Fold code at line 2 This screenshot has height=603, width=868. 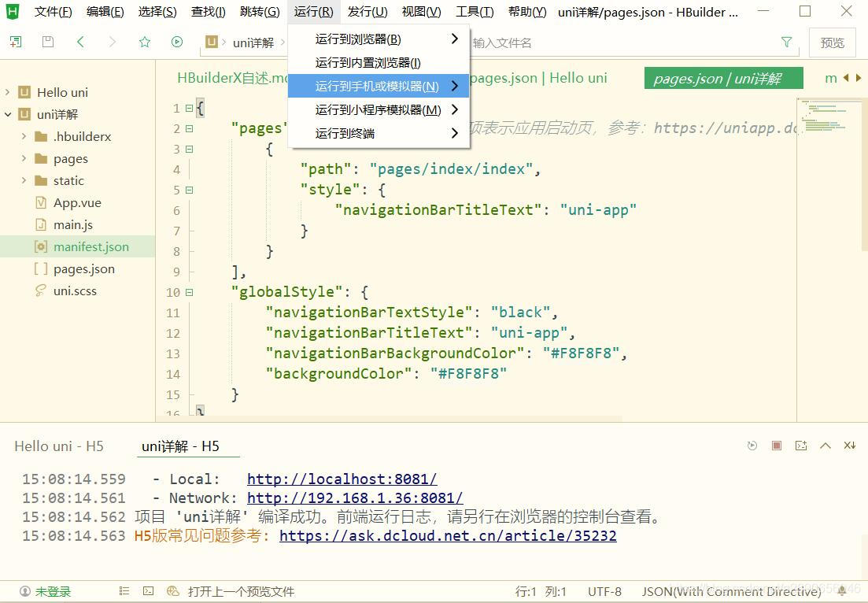click(190, 128)
